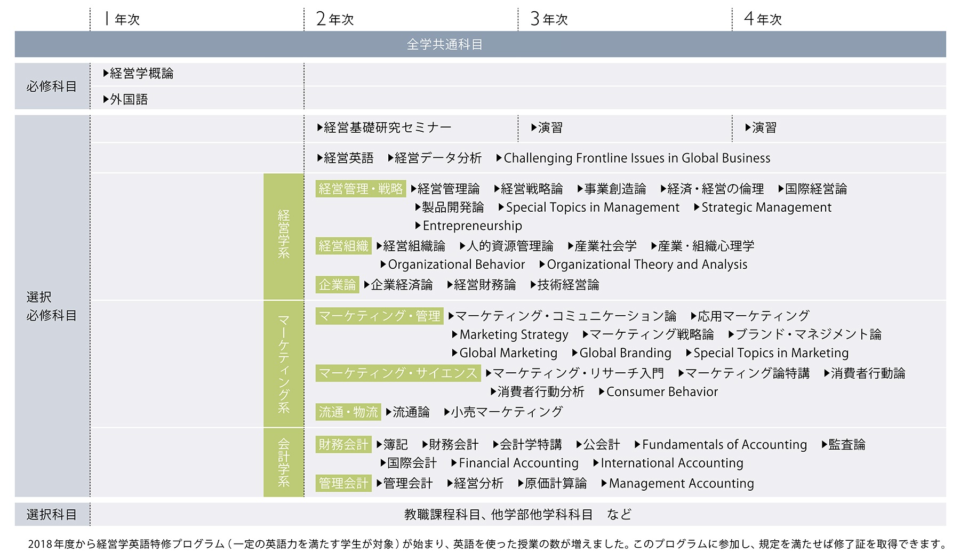Click the マーケティング・管理 green tag
Screen dimensions: 960x560
(x=380, y=316)
